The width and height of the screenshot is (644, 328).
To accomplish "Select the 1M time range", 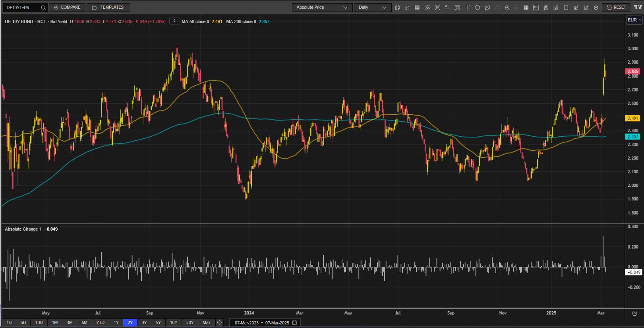I will tap(55, 322).
